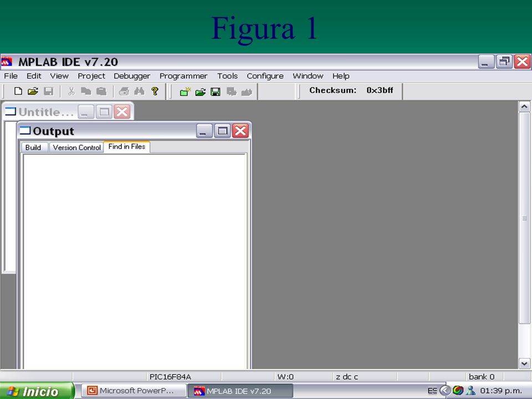Click PIC16F84A device in status bar

coord(170,377)
